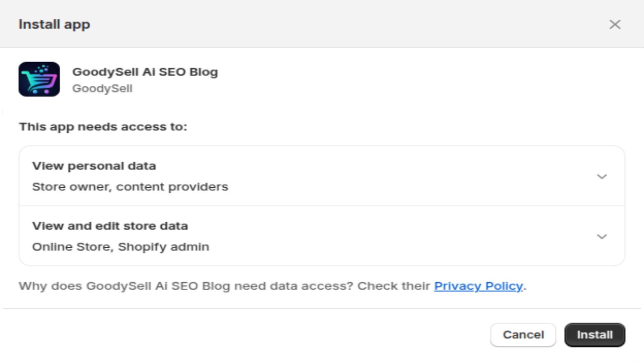Click the chevron beside Store owner, content providers
This screenshot has height=362, width=644.
(602, 176)
